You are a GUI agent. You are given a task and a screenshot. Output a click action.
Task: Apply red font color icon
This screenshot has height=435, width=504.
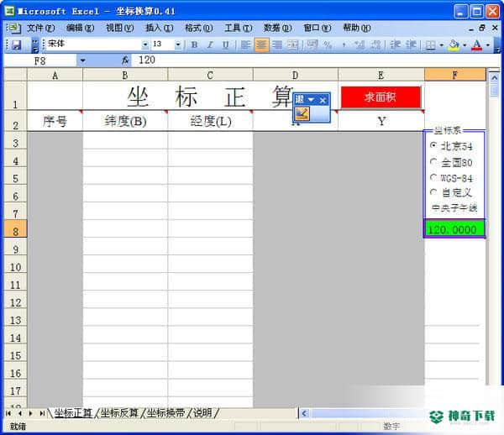pyautogui.click(x=477, y=45)
